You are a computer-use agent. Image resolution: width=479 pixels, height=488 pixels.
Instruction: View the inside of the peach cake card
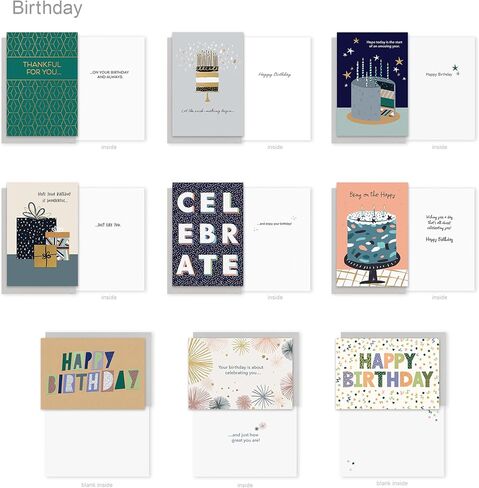[442, 239]
